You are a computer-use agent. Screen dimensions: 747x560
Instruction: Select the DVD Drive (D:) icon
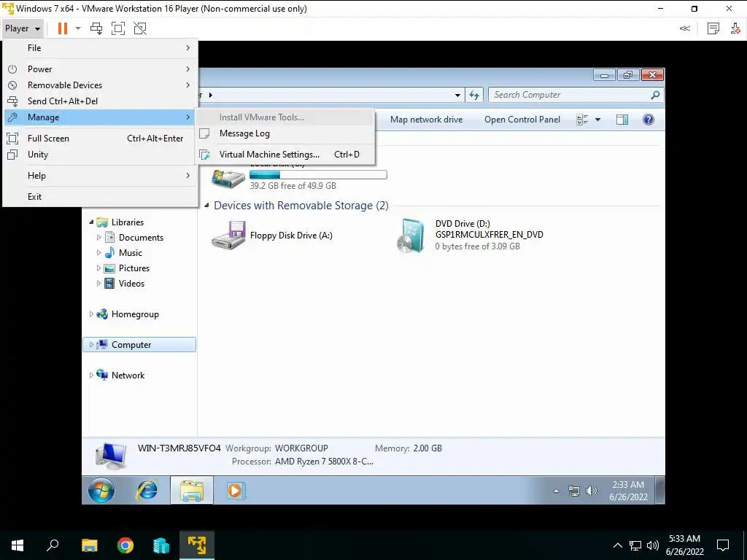pyautogui.click(x=411, y=236)
